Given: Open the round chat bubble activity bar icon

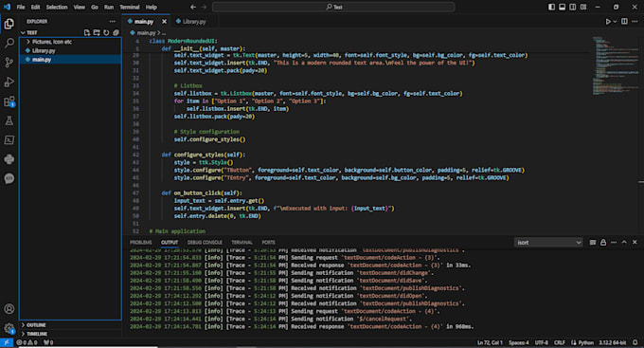Looking at the screenshot, I should pyautogui.click(x=9, y=178).
